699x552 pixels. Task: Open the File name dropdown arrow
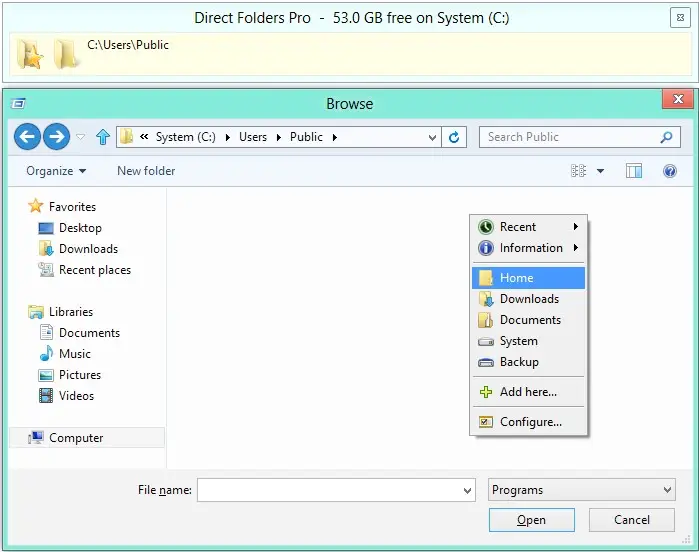467,490
